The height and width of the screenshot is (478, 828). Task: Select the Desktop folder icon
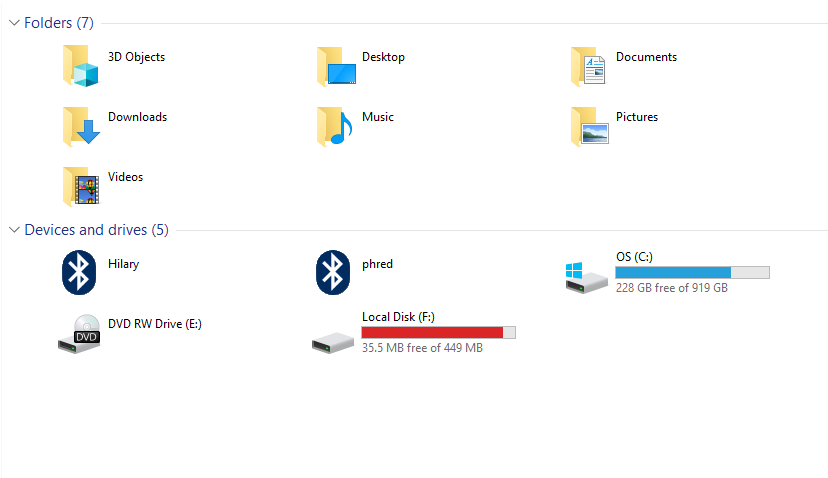pyautogui.click(x=336, y=67)
